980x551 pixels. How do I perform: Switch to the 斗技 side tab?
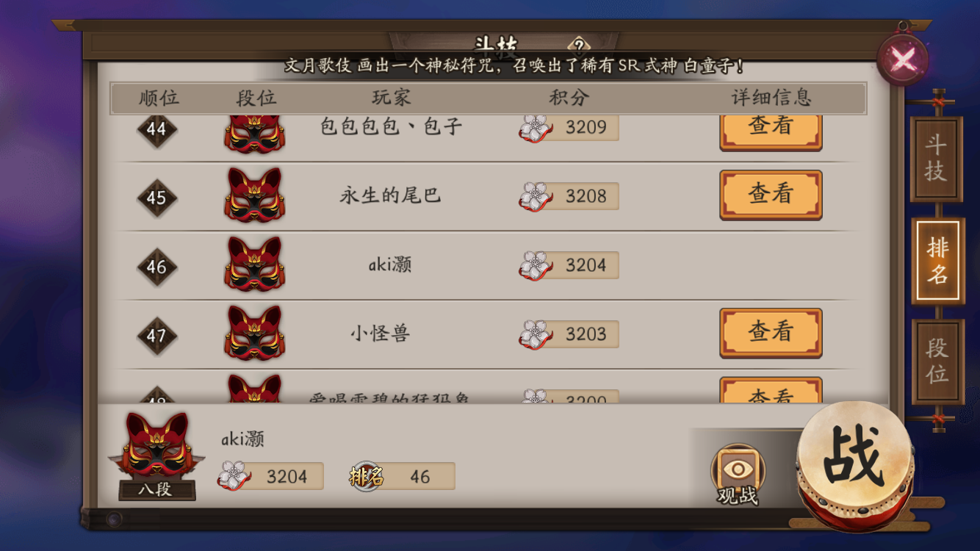point(936,159)
